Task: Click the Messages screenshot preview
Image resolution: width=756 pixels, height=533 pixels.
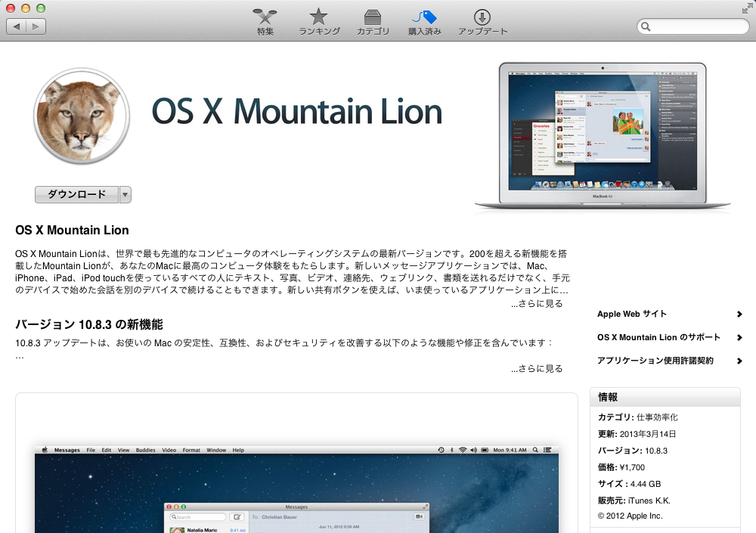Action: tap(296, 489)
